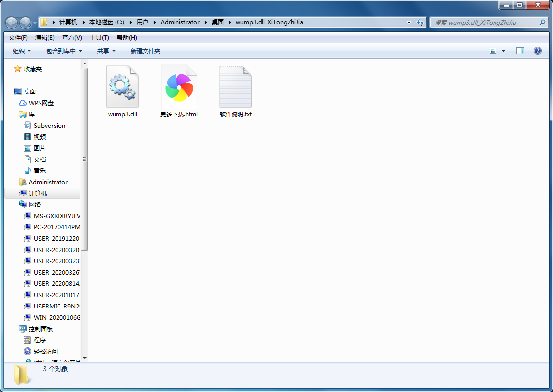Select WIN-20200106G network computer
Image resolution: width=553 pixels, height=392 pixels.
(x=52, y=317)
